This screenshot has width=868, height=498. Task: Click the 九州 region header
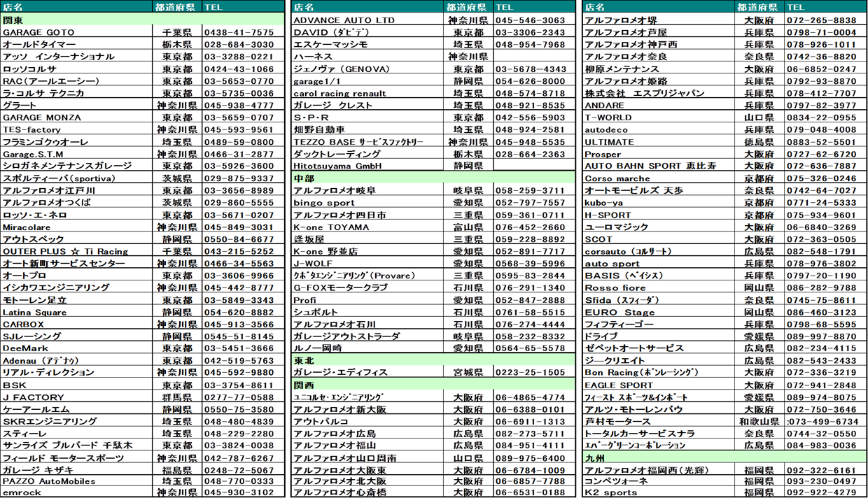(658, 457)
